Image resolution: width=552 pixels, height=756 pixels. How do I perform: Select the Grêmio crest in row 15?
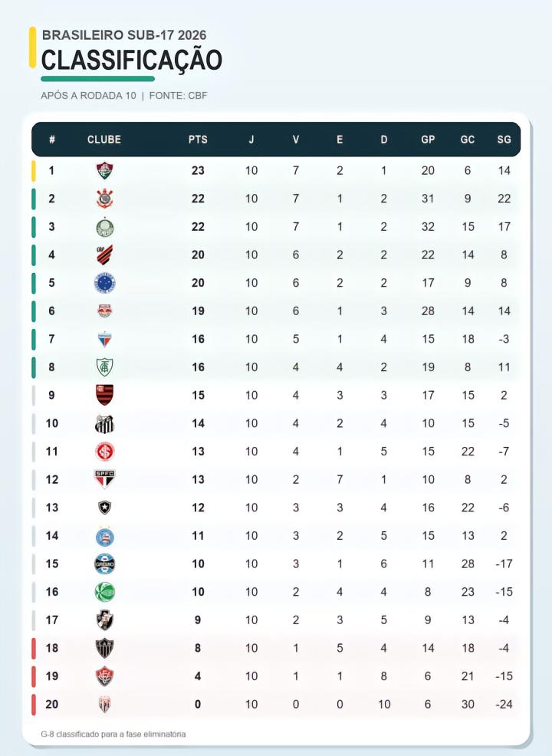(104, 564)
